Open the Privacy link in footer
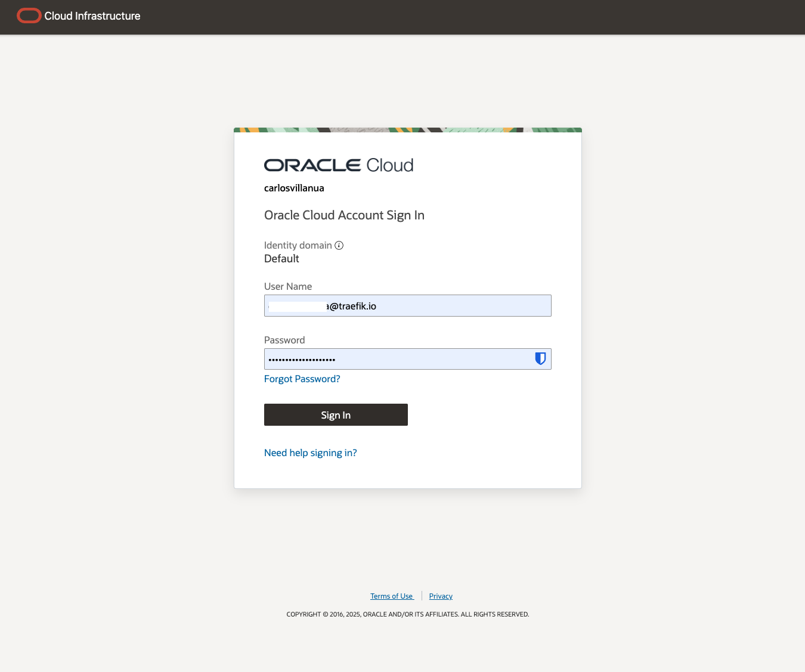Image resolution: width=805 pixels, height=672 pixels. (441, 596)
